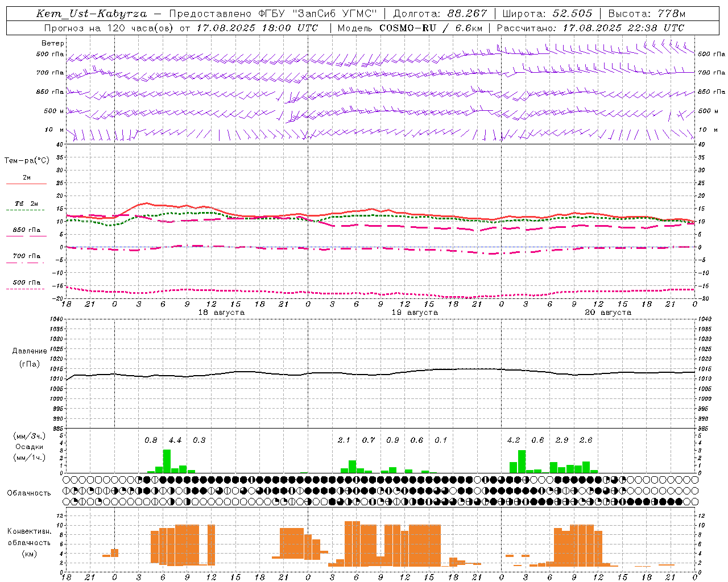Click the 2.9 precipitation total
The image size is (728, 582).
click(x=562, y=440)
